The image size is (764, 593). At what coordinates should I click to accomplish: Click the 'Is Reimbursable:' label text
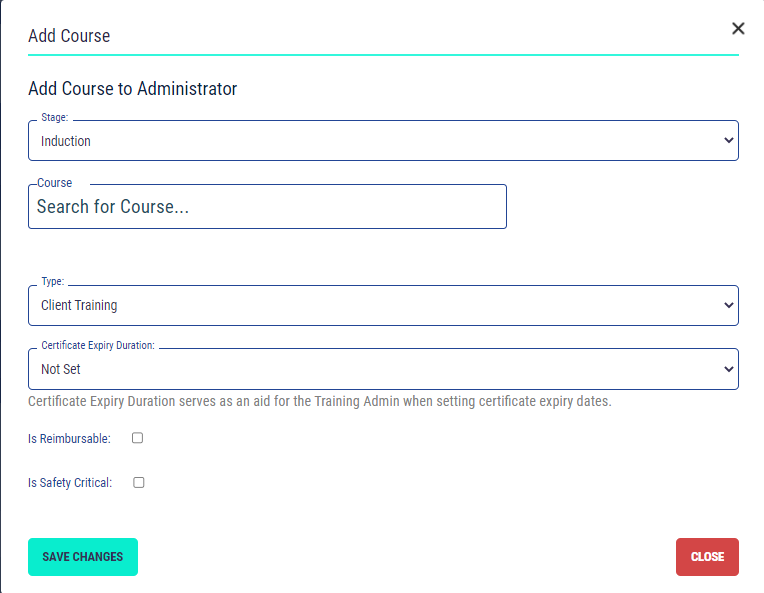point(69,439)
